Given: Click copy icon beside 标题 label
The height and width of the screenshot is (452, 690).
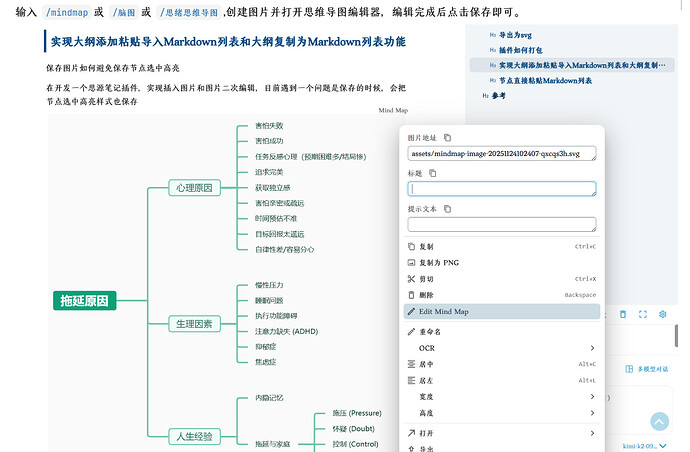Looking at the screenshot, I should point(432,173).
